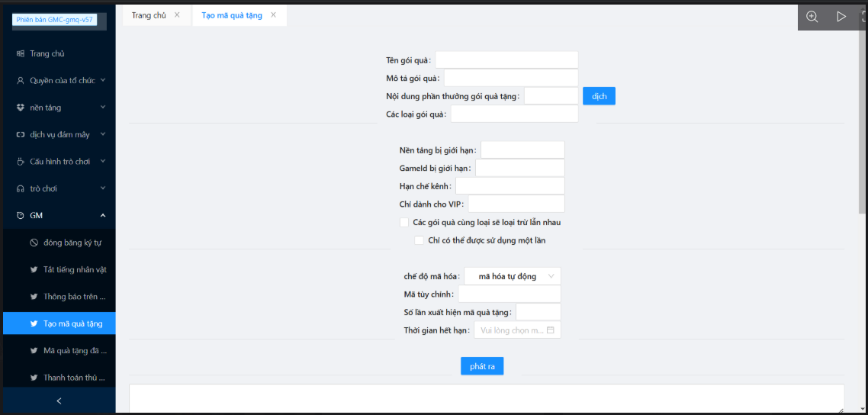Switch to the Trang chủ tab
868x415 pixels.
pos(149,15)
